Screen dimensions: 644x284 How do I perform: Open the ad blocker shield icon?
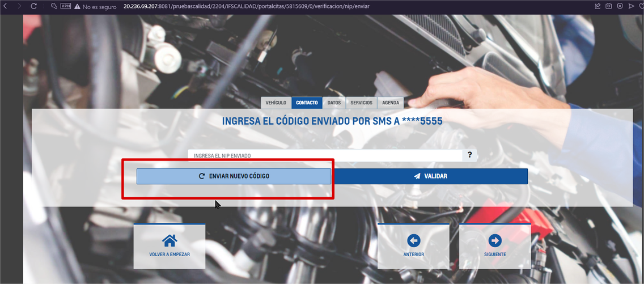coord(620,6)
